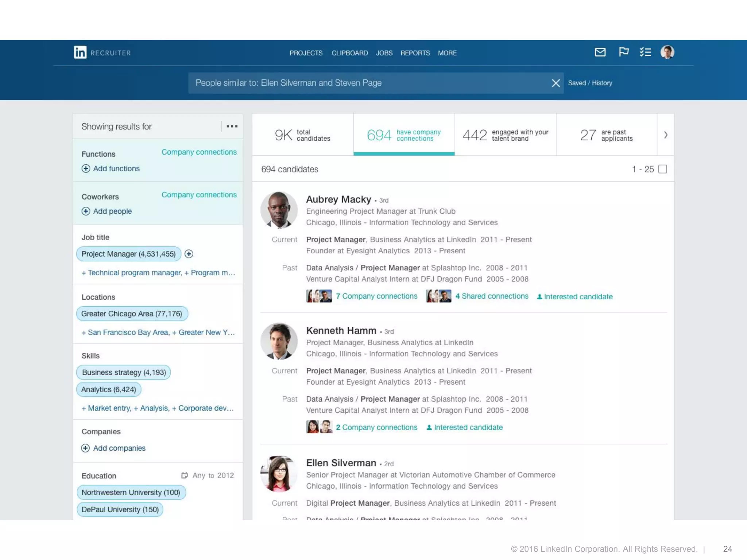The width and height of the screenshot is (747, 560).
Task: Expand next stats with right chevron
Action: point(666,135)
